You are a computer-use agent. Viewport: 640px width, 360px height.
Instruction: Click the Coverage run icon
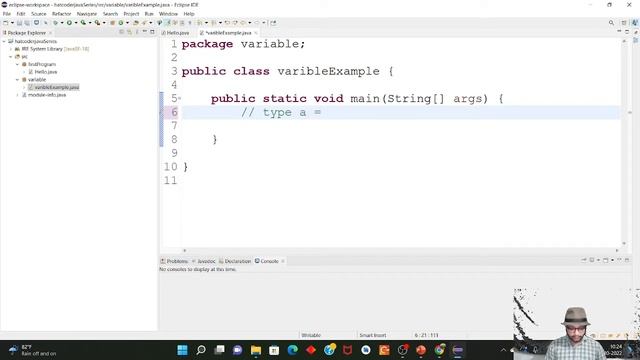(83, 23)
